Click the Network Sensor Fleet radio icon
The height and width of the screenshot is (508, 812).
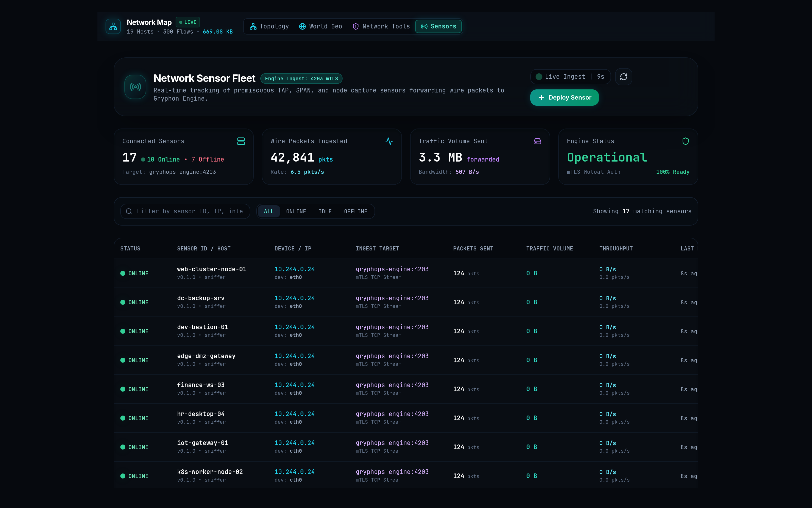pyautogui.click(x=135, y=87)
